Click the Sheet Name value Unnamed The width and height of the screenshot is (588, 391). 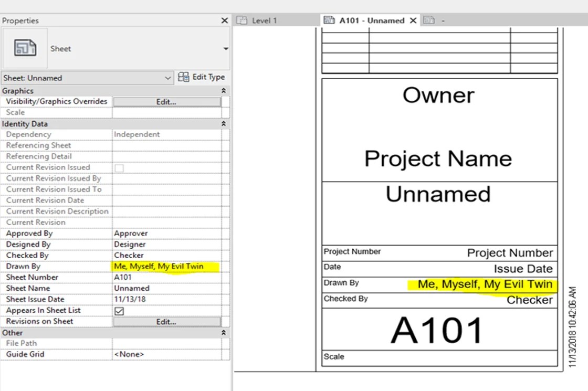point(130,288)
